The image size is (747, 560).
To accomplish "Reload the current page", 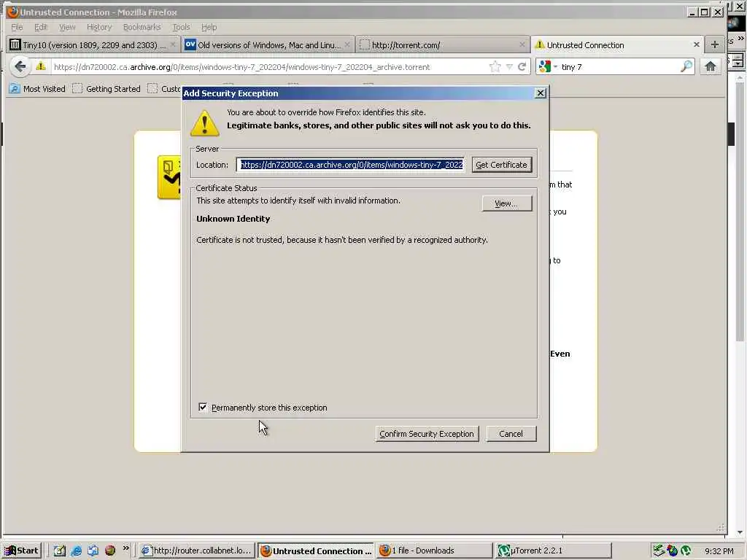I will tap(522, 66).
